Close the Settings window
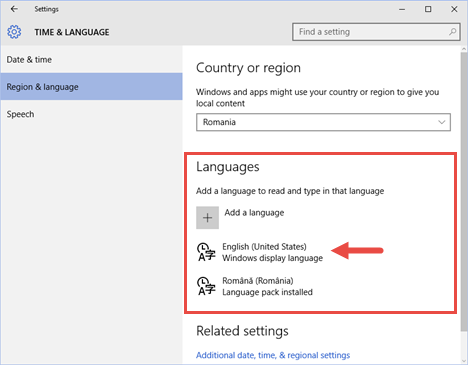Viewport: 468px width, 365px height. 454,9
